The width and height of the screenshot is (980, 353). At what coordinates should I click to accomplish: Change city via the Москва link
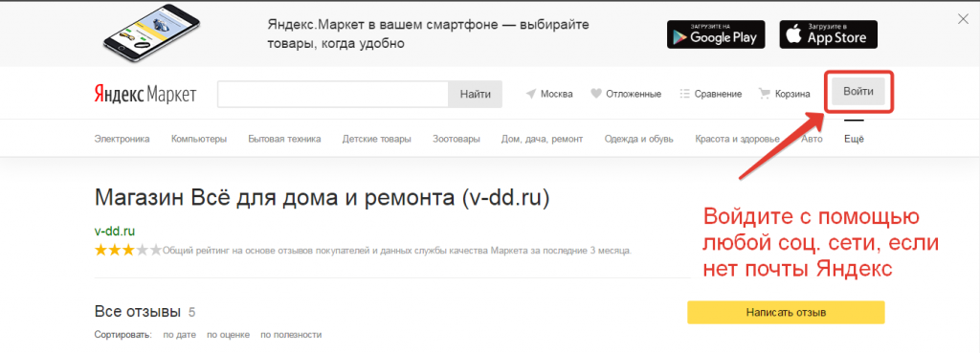pyautogui.click(x=557, y=95)
